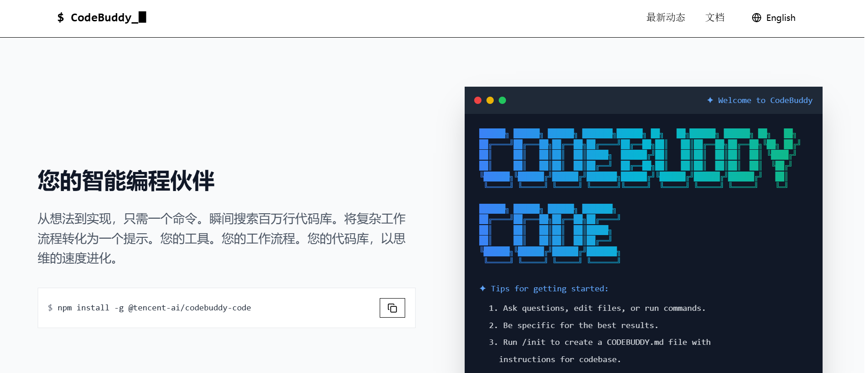Click the CODE ASCII art banner
This screenshot has width=868, height=373.
(550, 233)
